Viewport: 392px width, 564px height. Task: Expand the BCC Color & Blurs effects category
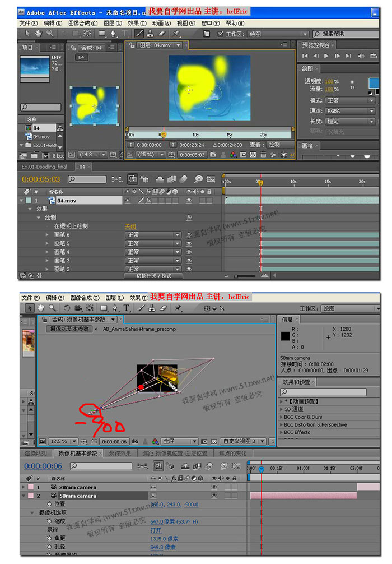coord(281,417)
